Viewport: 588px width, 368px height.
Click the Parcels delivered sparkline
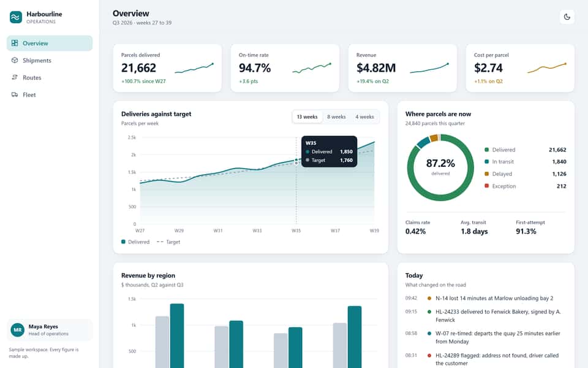(x=194, y=68)
